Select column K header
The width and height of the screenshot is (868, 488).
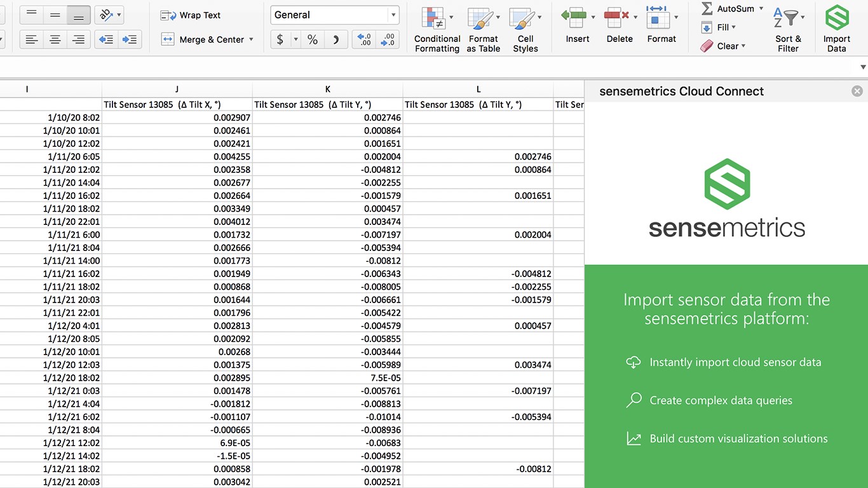click(328, 89)
